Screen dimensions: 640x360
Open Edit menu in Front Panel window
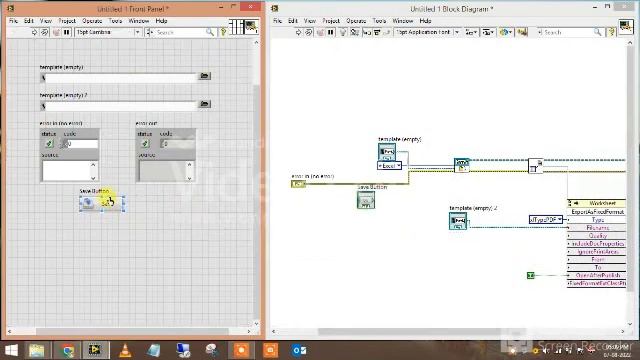29,21
